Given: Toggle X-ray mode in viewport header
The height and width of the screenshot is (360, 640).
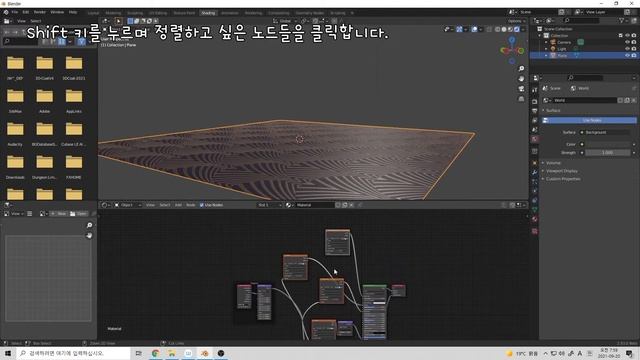Looking at the screenshot, I should (x=489, y=29).
